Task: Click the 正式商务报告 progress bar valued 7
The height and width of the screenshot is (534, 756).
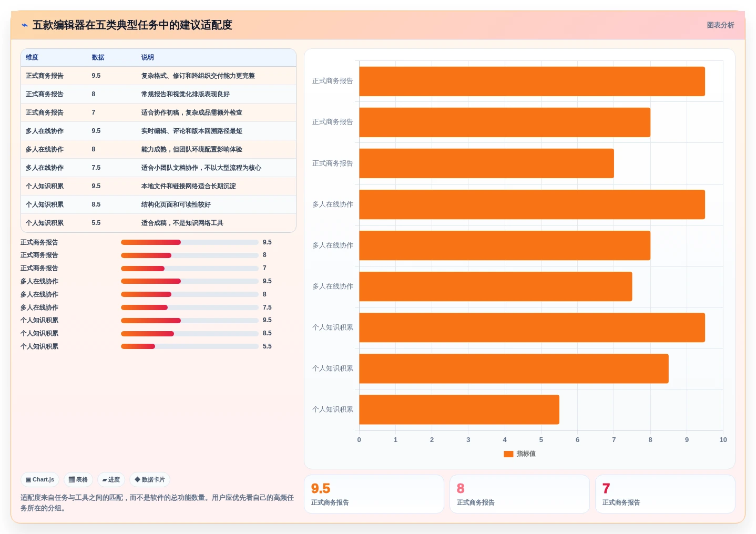Action: click(190, 268)
